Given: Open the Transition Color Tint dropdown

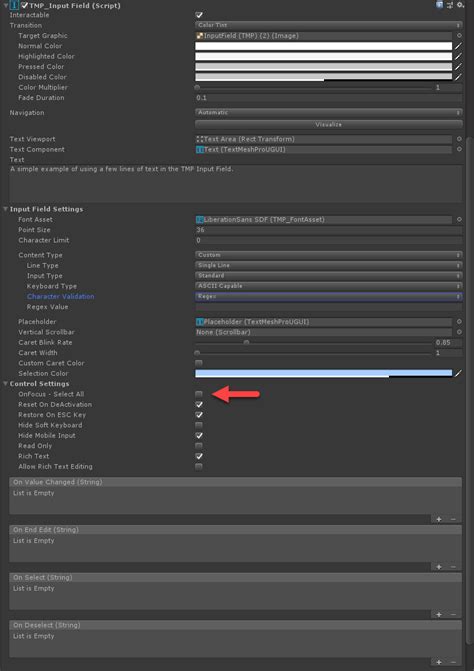Looking at the screenshot, I should 329,25.
